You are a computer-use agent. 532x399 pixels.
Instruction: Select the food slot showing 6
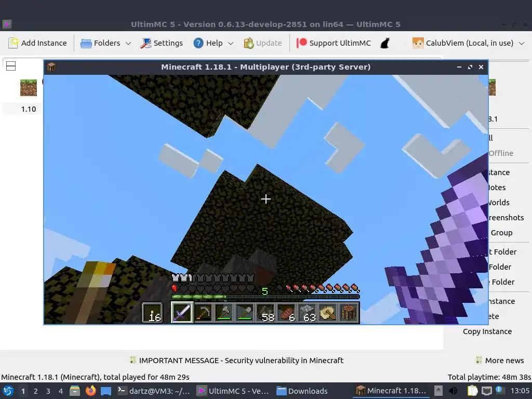click(x=286, y=312)
